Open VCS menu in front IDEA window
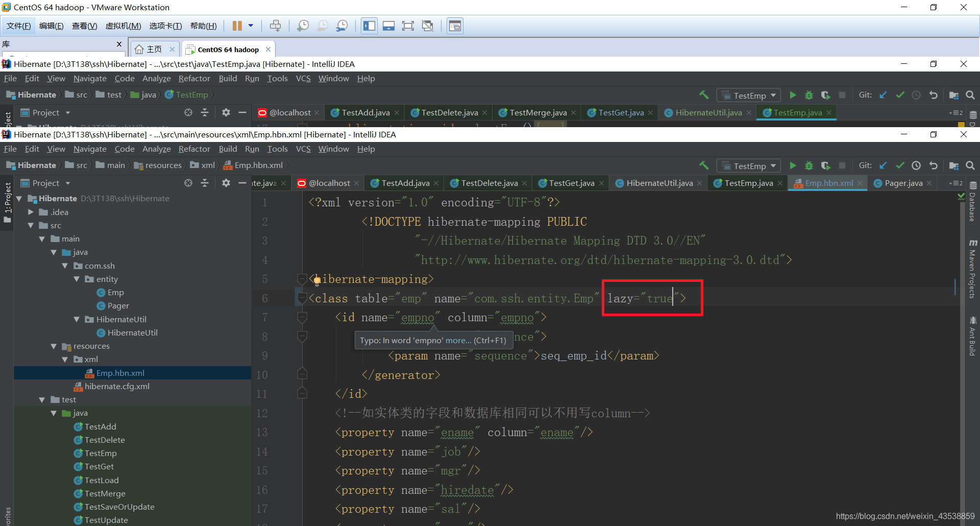 (303, 149)
